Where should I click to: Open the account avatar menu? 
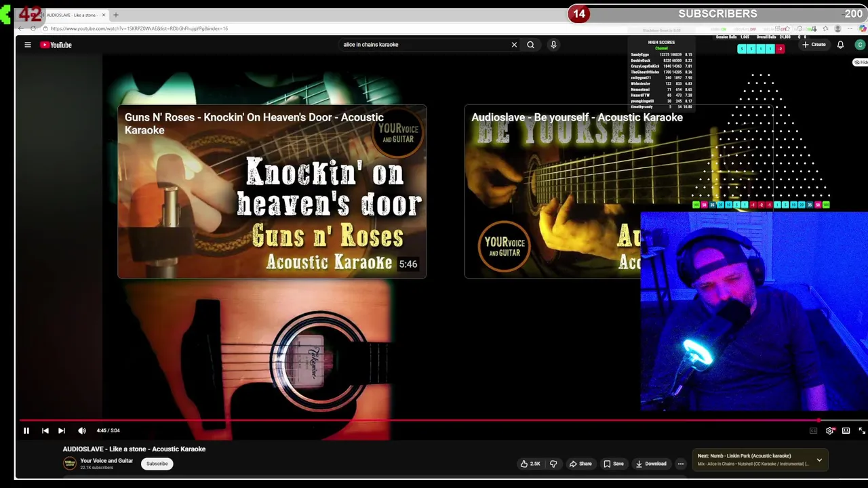[860, 45]
